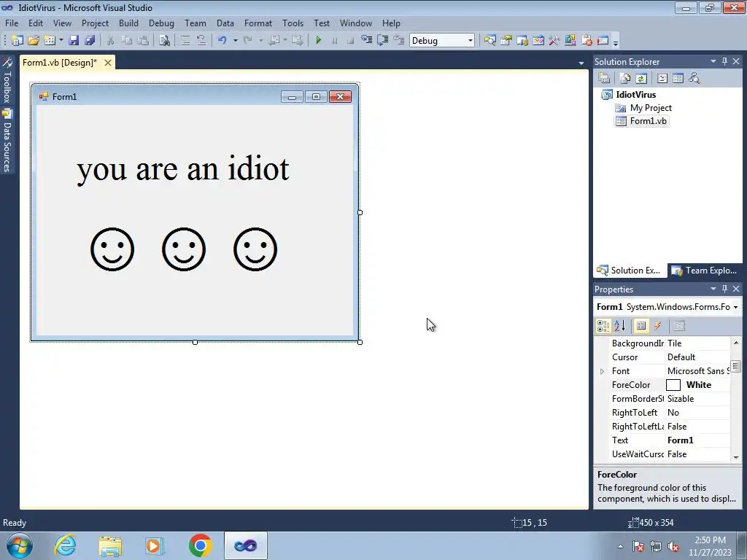Click the Save All toolbar icon
Image resolution: width=747 pixels, height=560 pixels.
point(90,41)
